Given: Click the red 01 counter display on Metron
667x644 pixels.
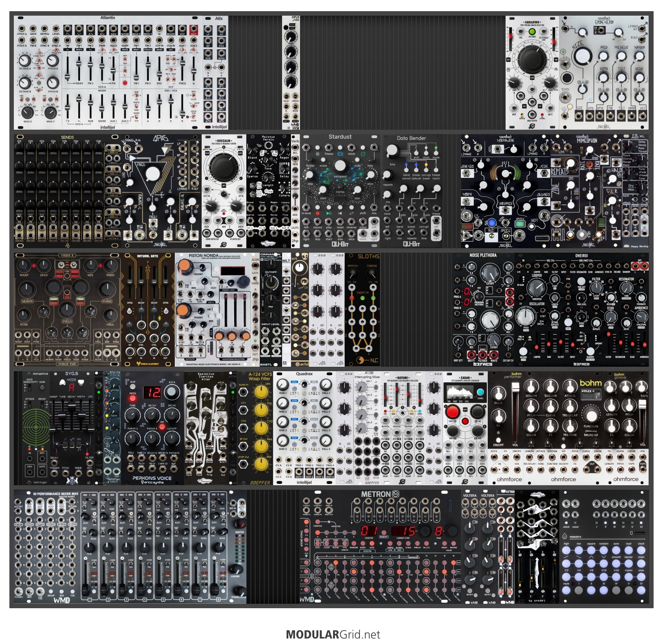Looking at the screenshot, I should (x=369, y=531).
